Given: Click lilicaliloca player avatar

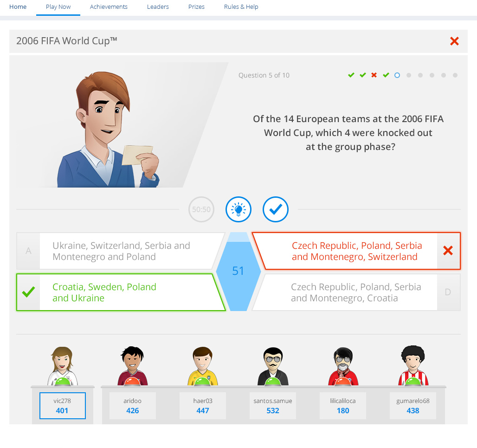Looking at the screenshot, I should (343, 366).
